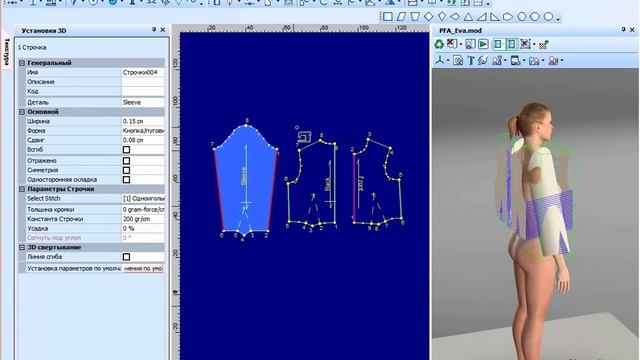
Task: Edit the Имя field value Строчки004
Action: 143,72
